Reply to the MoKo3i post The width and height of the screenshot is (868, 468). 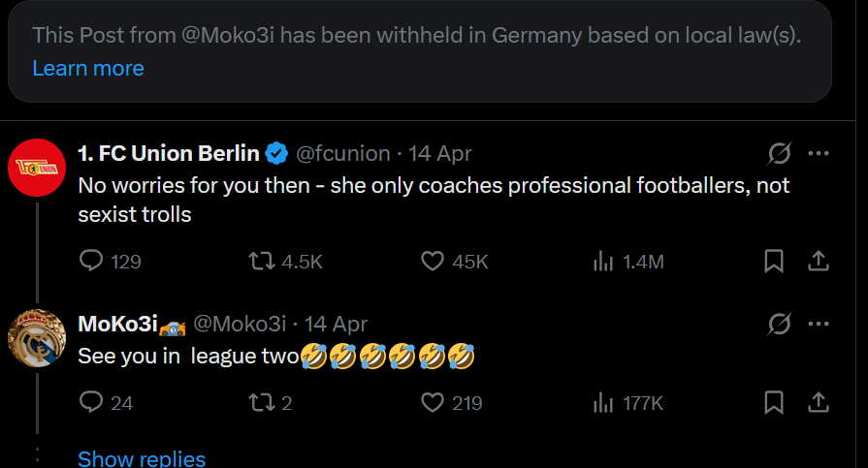pos(91,402)
